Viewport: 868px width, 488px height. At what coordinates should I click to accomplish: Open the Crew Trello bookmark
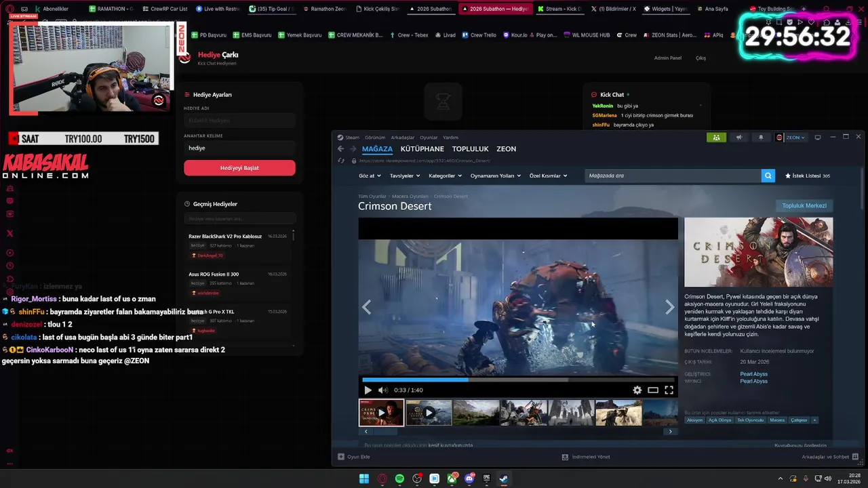tap(479, 35)
